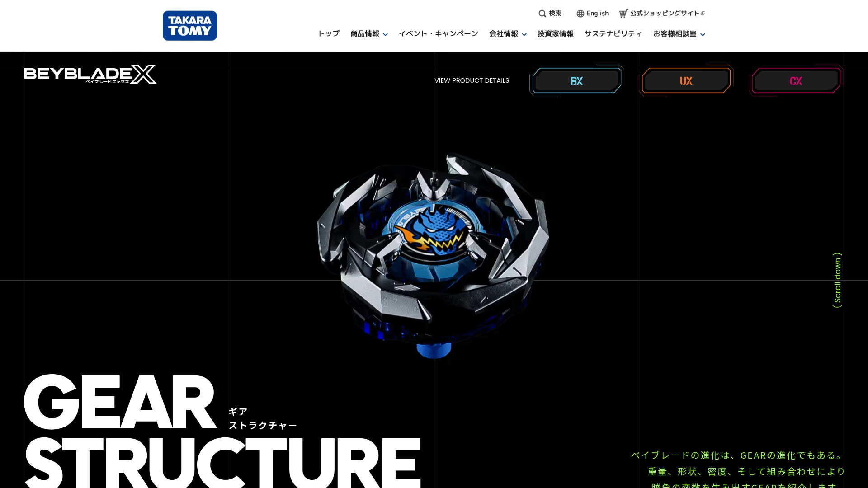
Task: Click the GEAR STRUCTURE heading
Action: (222, 431)
